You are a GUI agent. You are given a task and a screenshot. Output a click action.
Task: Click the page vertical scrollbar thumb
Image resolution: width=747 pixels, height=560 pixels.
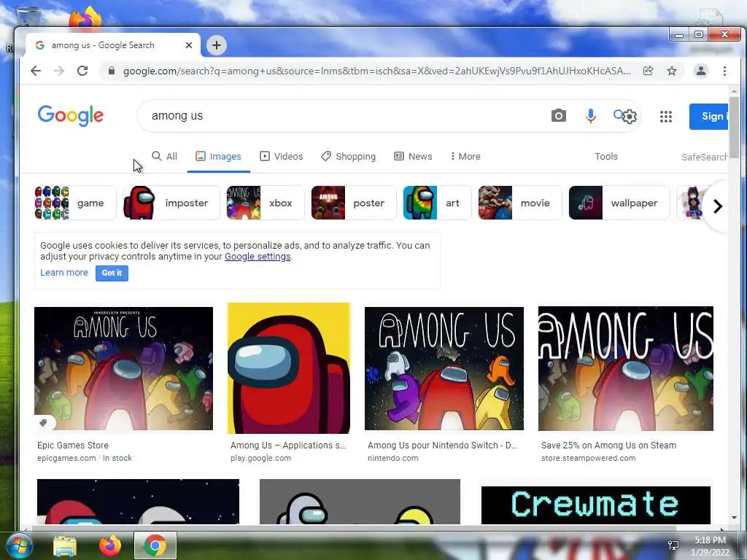coord(734,127)
